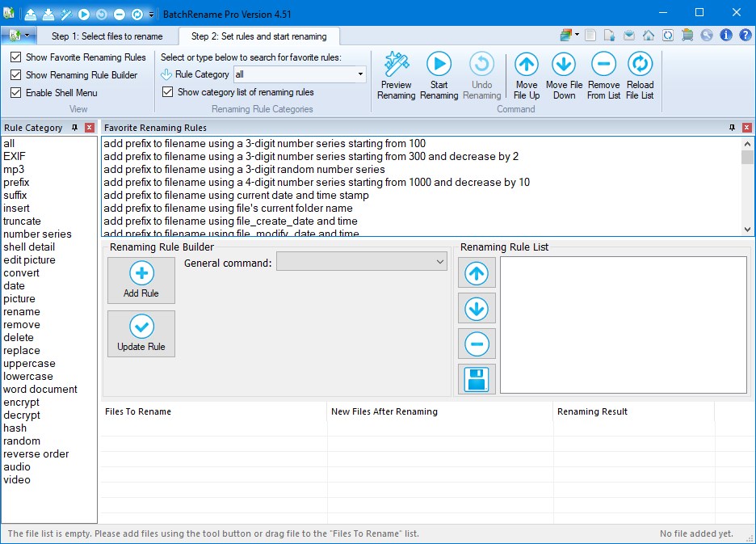Save rule list with floppy disk icon

[x=477, y=379]
